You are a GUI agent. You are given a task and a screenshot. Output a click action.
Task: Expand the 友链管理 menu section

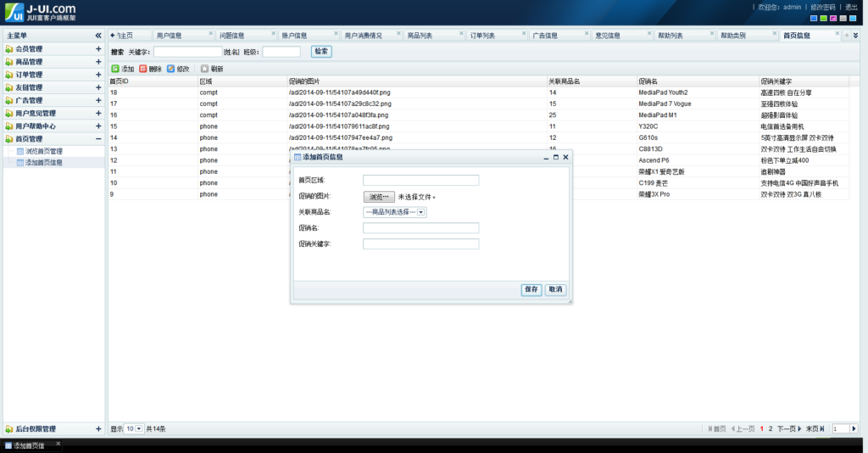(x=98, y=87)
